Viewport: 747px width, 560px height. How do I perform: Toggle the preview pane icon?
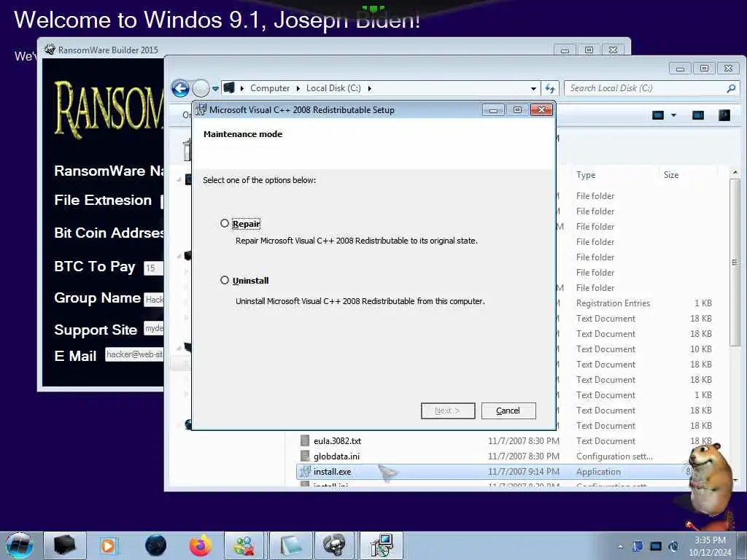coord(698,115)
